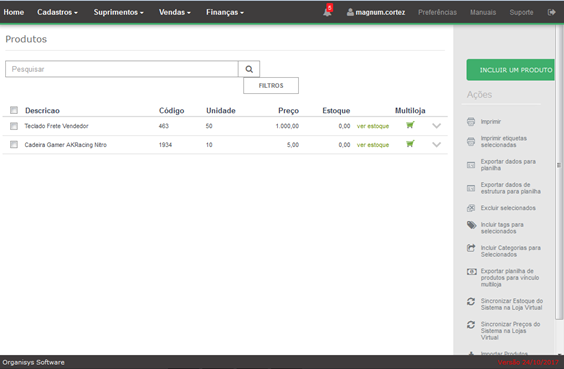This screenshot has width=564, height=369.
Task: Click the Cadeira Gamer AKRacing Nitro product name
Action: coord(65,145)
